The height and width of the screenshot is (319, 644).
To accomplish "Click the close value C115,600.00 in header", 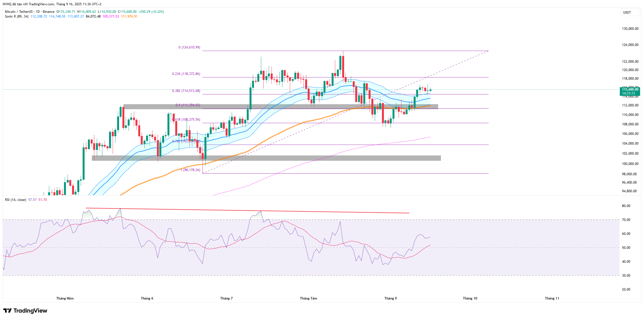I will click(x=127, y=12).
